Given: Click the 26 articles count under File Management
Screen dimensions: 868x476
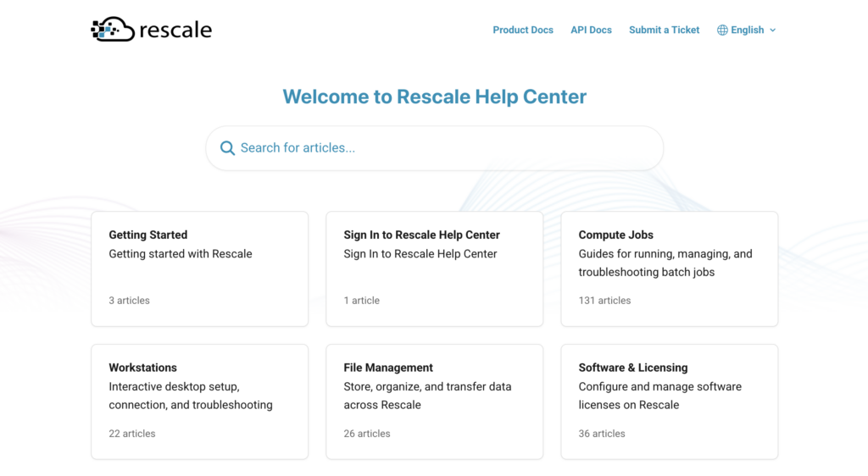Looking at the screenshot, I should [x=366, y=434].
